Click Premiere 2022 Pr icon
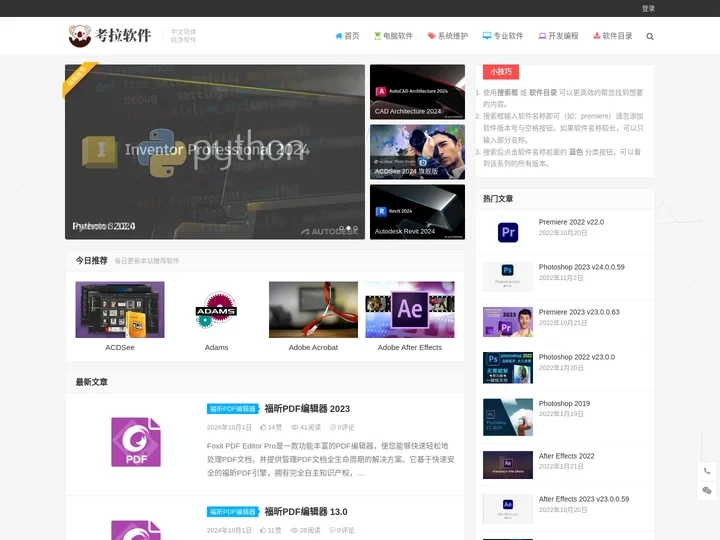The height and width of the screenshot is (540, 720). [x=508, y=232]
